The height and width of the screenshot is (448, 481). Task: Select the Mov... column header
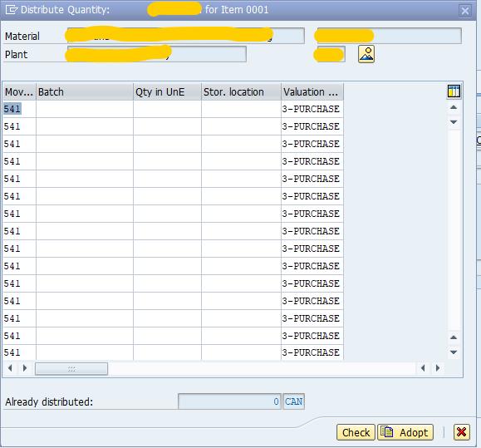point(19,91)
